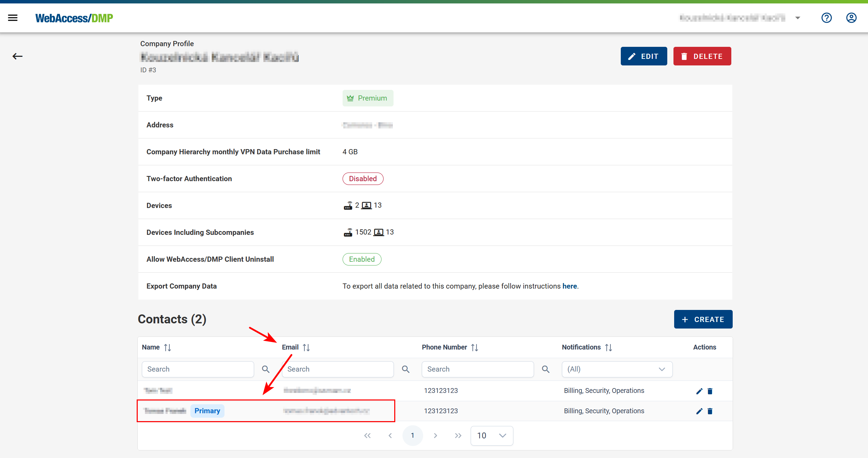
Task: Open the Notifications (All) filter dropdown
Action: 617,369
